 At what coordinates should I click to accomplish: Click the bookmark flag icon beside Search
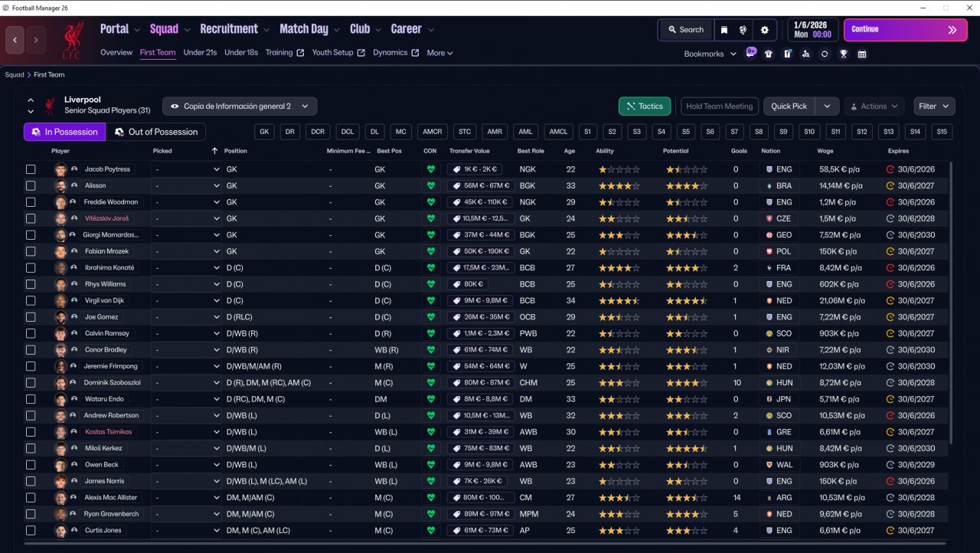point(724,30)
